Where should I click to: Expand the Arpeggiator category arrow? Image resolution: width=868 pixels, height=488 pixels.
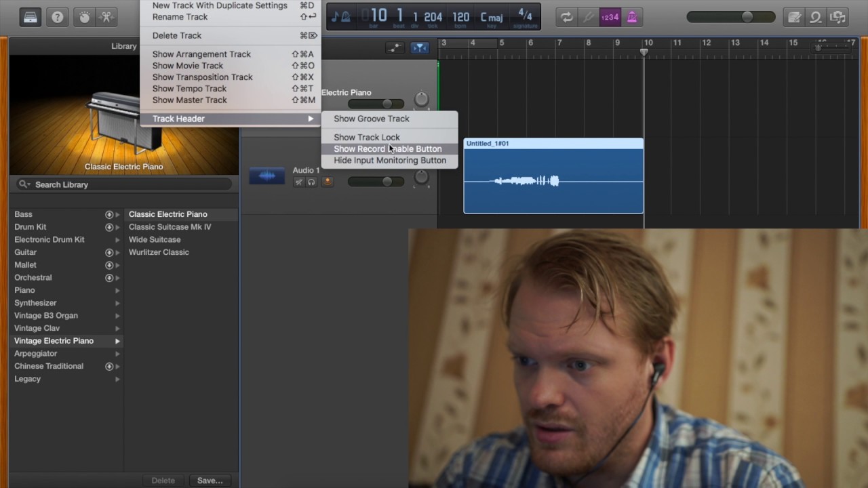point(117,354)
